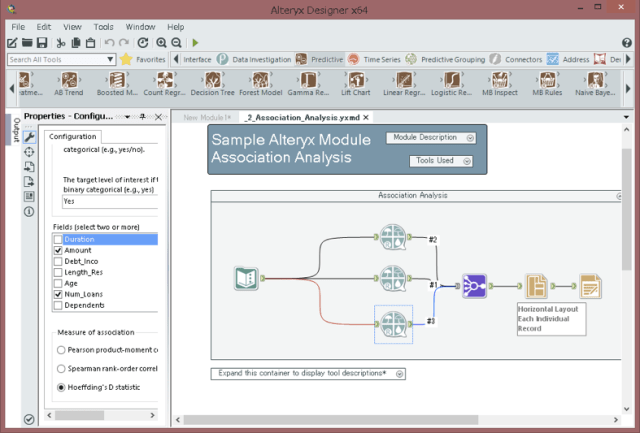Image resolution: width=640 pixels, height=433 pixels.
Task: Open the Tools menu
Action: click(103, 27)
